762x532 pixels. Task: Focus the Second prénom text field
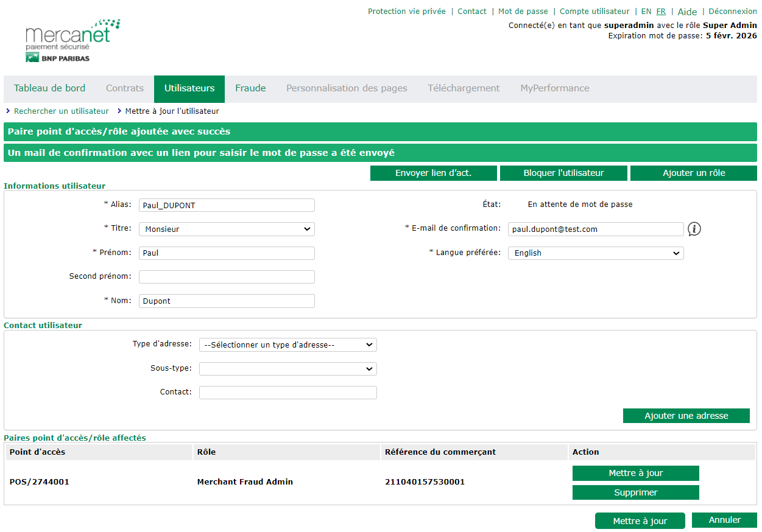pos(227,277)
